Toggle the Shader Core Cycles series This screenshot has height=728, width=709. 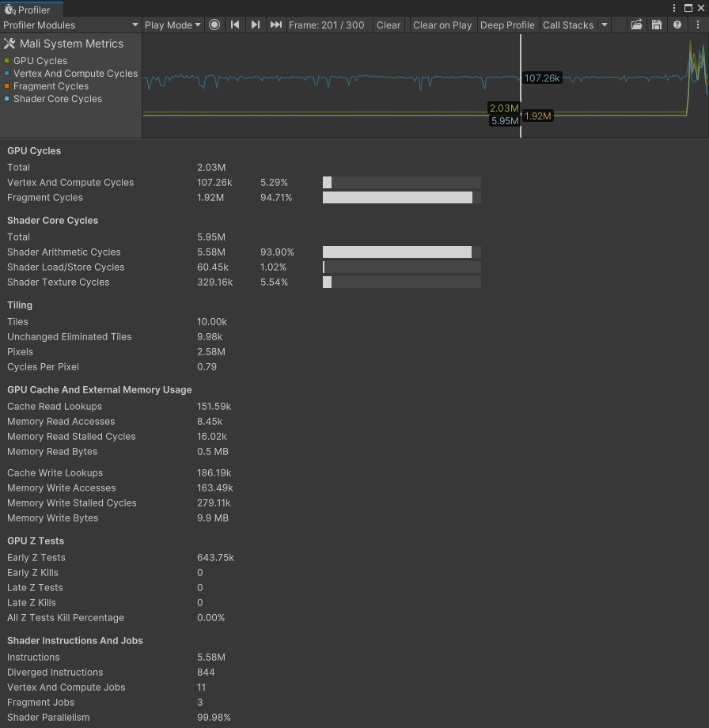tap(7, 99)
